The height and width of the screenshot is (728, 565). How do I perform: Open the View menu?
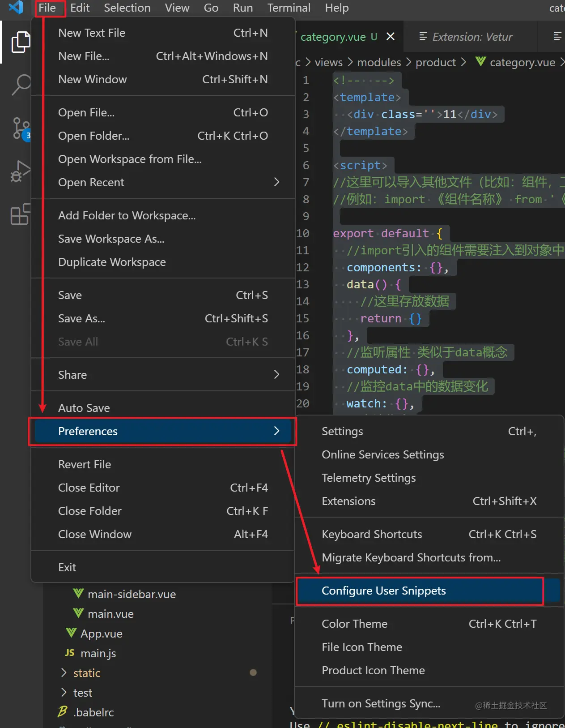(x=177, y=8)
